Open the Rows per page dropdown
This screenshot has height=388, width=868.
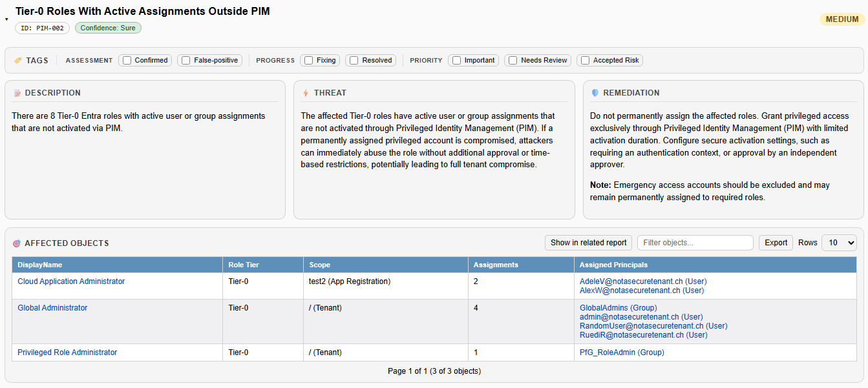click(x=838, y=243)
